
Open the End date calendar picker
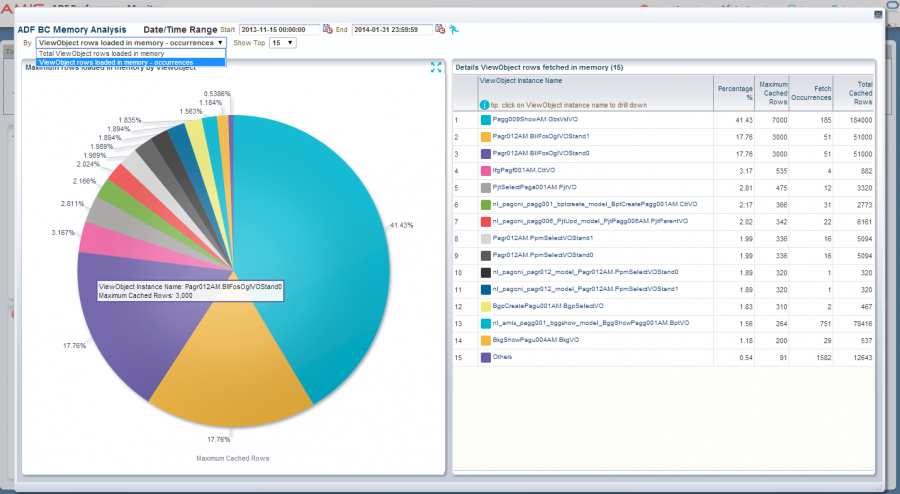click(440, 29)
